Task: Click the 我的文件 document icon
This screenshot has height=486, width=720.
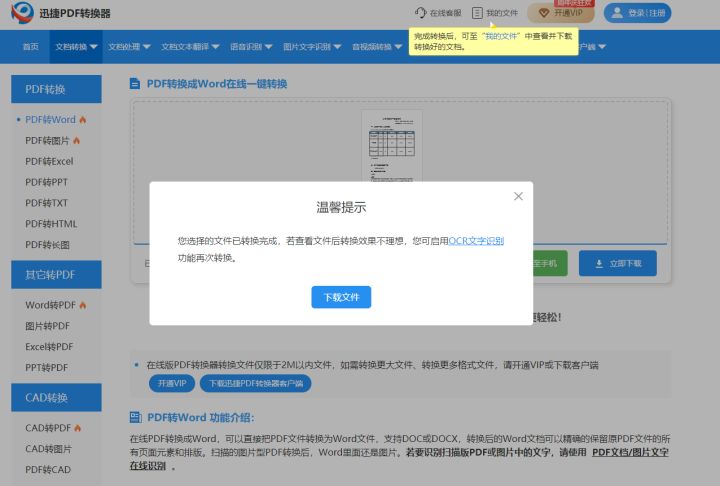Action: pyautogui.click(x=477, y=13)
